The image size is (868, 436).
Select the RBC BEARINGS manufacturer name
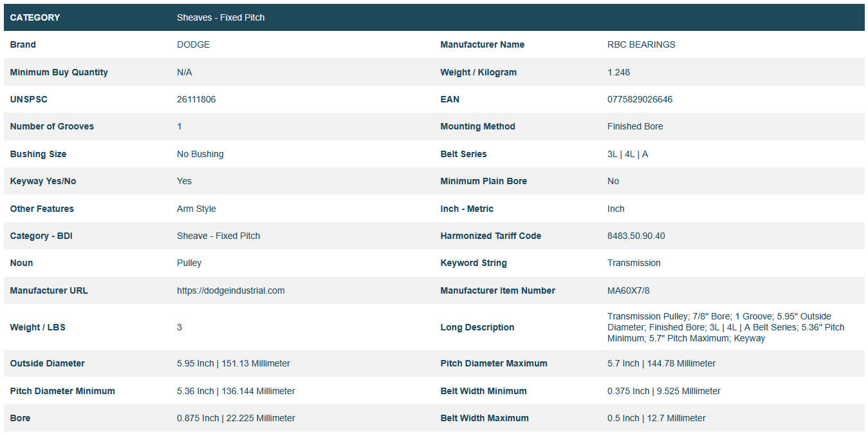point(641,44)
